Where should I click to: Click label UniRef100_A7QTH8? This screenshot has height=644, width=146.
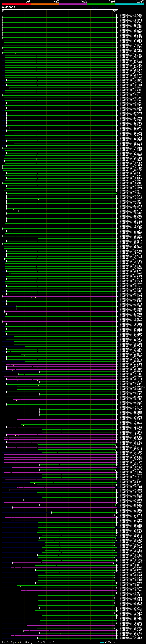point(131,32)
